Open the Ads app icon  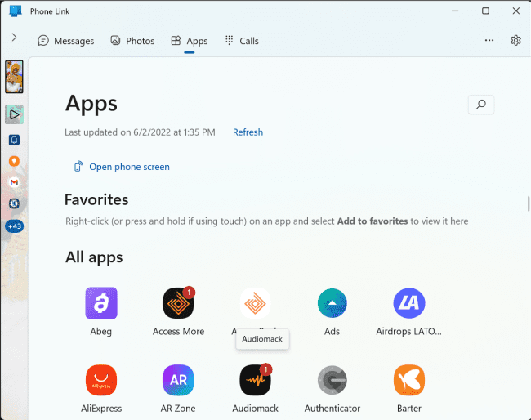click(x=332, y=303)
